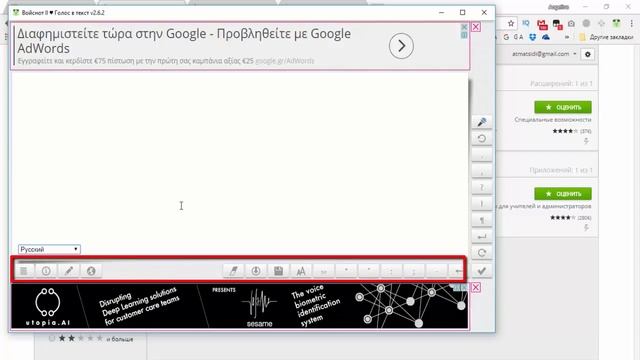The width and height of the screenshot is (640, 360).
Task: Open the camera extension icon in Chrome toolbar
Action: point(571,24)
